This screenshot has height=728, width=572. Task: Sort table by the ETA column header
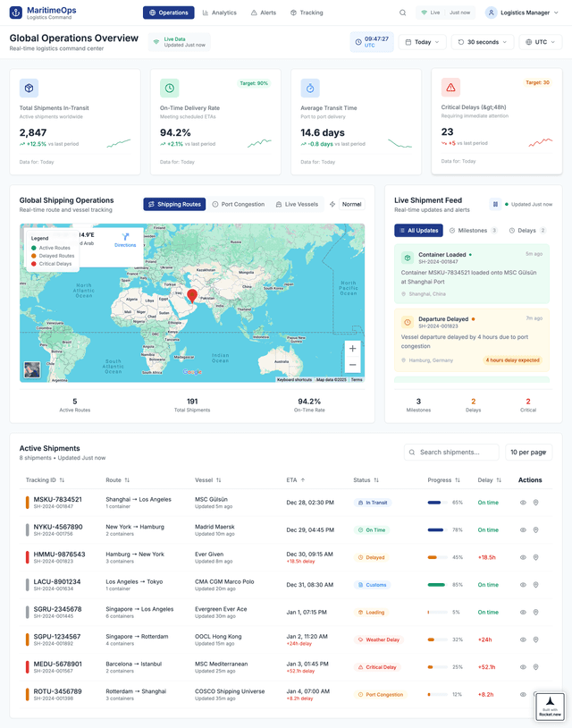pyautogui.click(x=295, y=480)
